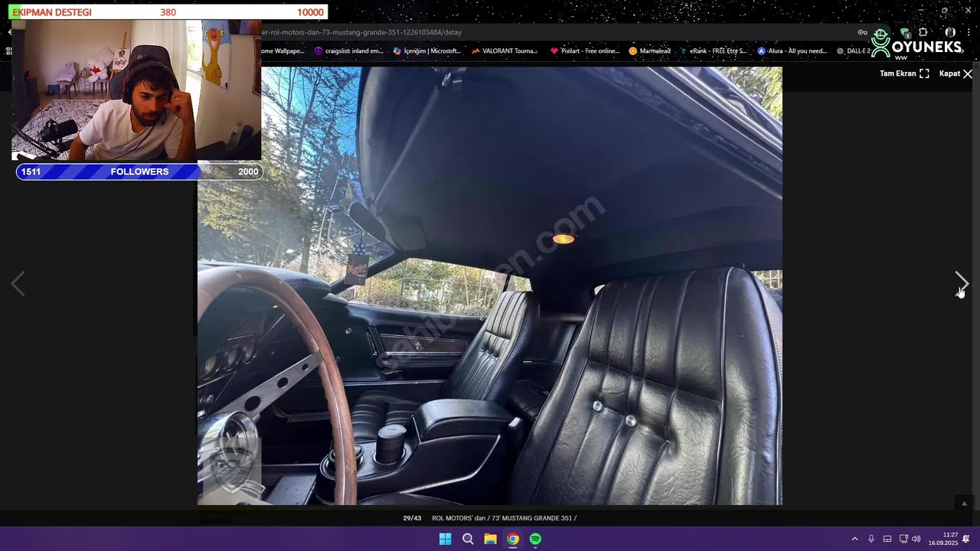
Task: Open the craigslist: inland em... bookmark
Action: pyautogui.click(x=348, y=51)
